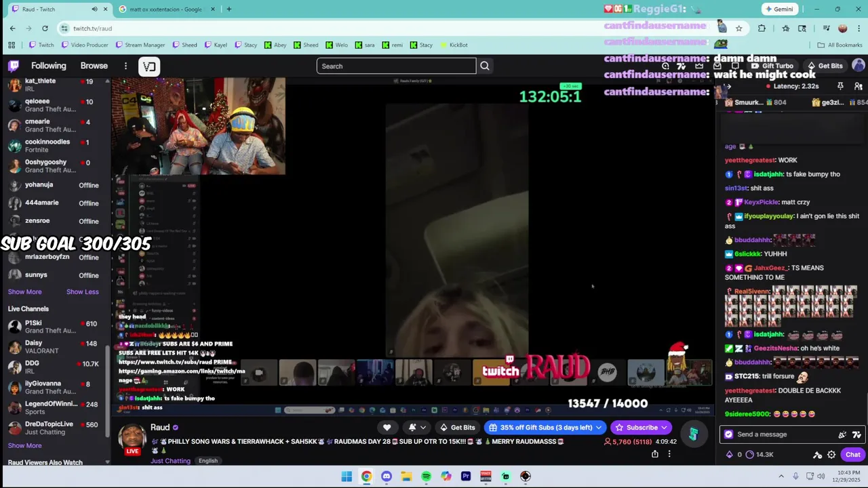The height and width of the screenshot is (488, 868).
Task: Open the emote picker in chat input
Action: (x=857, y=434)
